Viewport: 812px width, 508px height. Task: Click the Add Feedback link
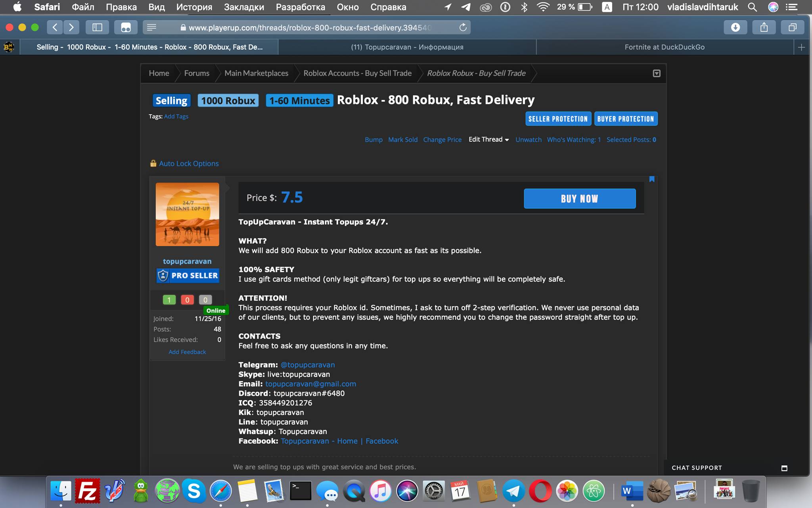tap(187, 352)
